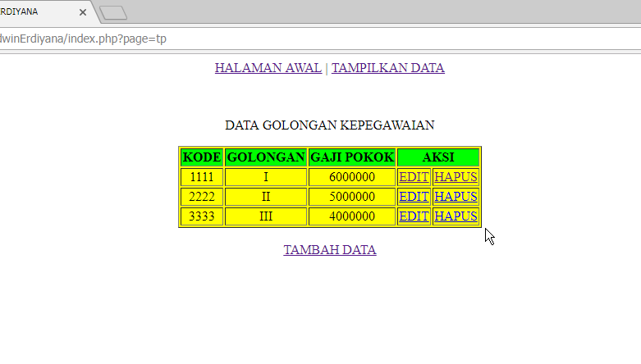Click the gaji pokok value 4000000
The width and height of the screenshot is (641, 364).
352,216
